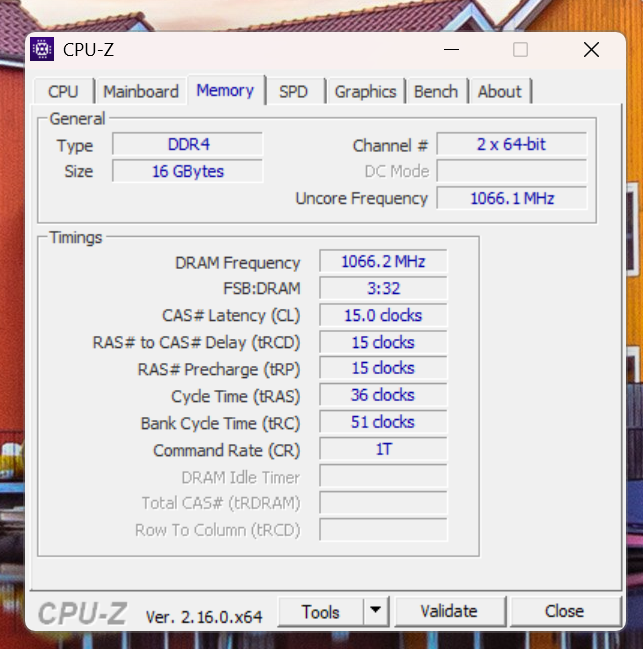The height and width of the screenshot is (649, 643).
Task: Click the RAS# Precharge (tRP) label
Action: point(219,370)
